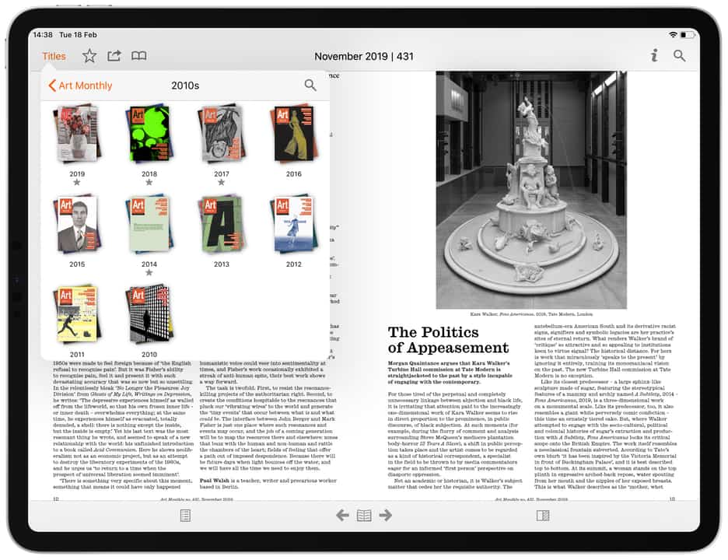Switch to two-page spread view
Viewport: 728px width, 560px height.
pyautogui.click(x=363, y=515)
